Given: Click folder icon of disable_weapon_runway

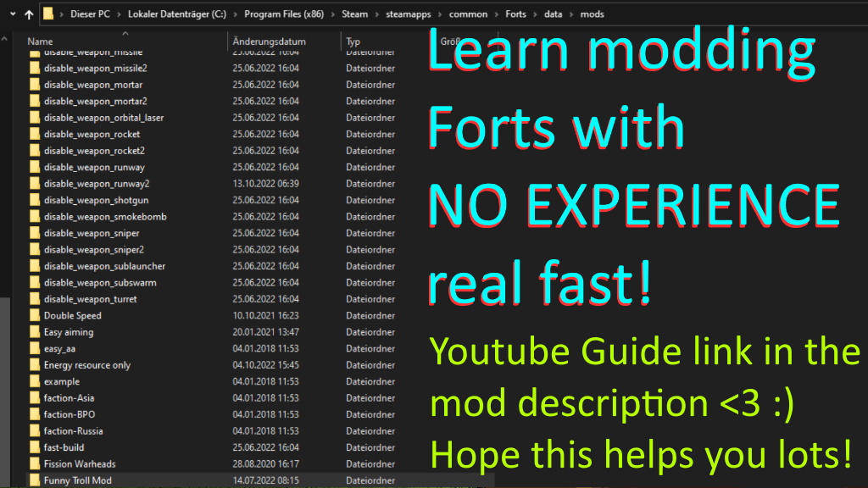Looking at the screenshot, I should click(34, 167).
